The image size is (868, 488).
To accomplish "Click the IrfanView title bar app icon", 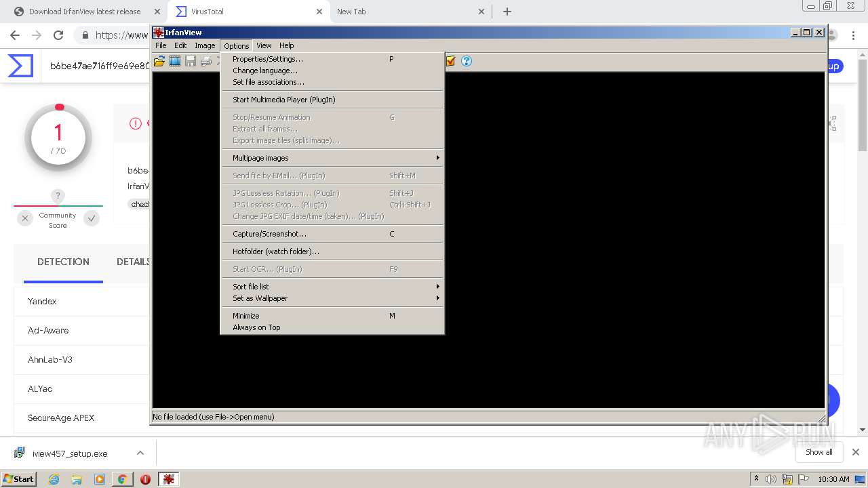I will click(158, 33).
